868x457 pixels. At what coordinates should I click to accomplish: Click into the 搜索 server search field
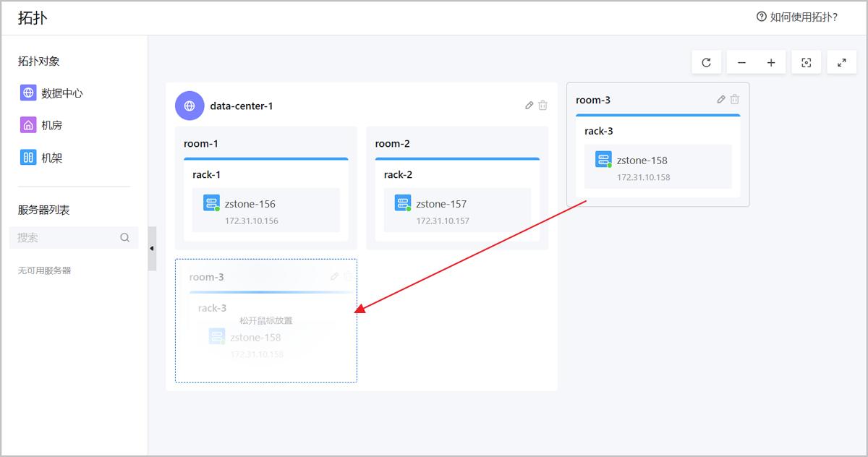74,237
